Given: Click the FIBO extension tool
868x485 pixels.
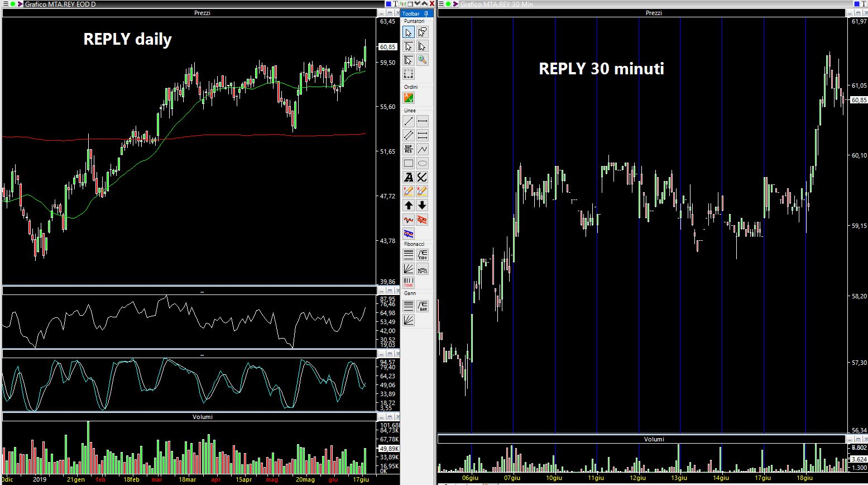Looking at the screenshot, I should [x=423, y=255].
